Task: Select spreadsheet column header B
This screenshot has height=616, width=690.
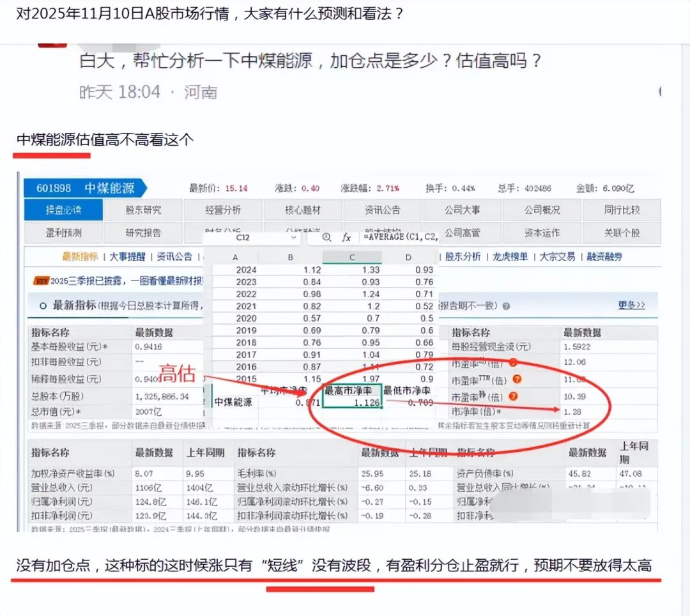Action: tap(291, 258)
